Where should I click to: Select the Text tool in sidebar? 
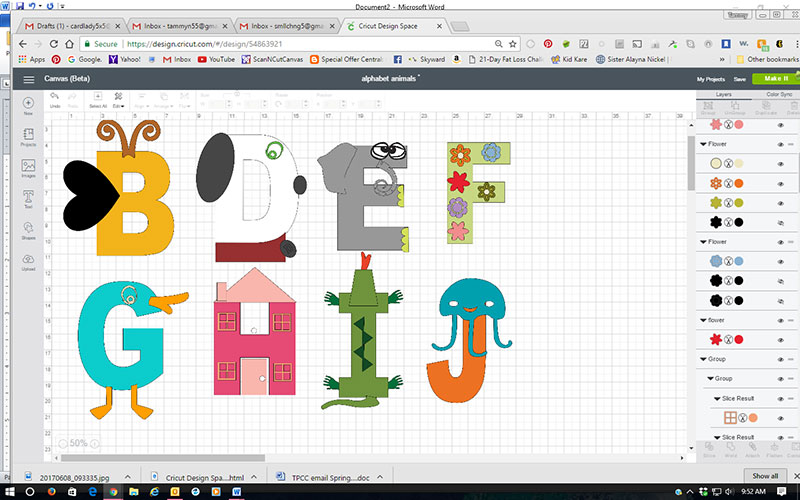pos(28,197)
